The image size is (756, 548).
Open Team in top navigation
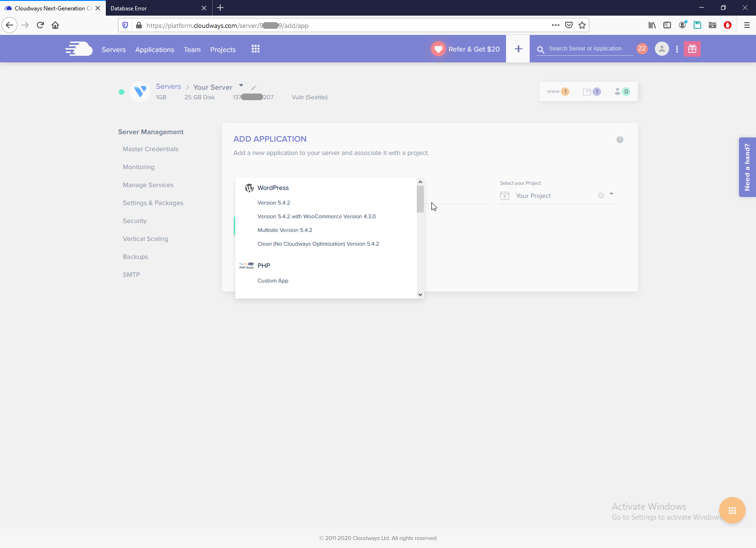click(192, 50)
